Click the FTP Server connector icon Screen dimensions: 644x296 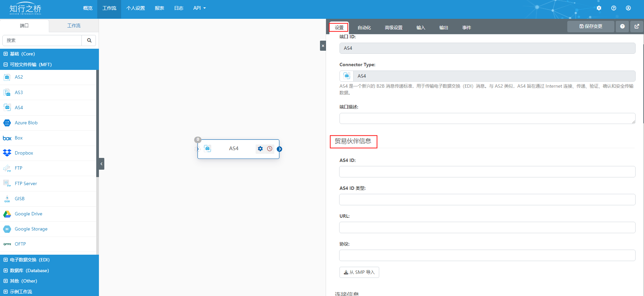(7, 183)
